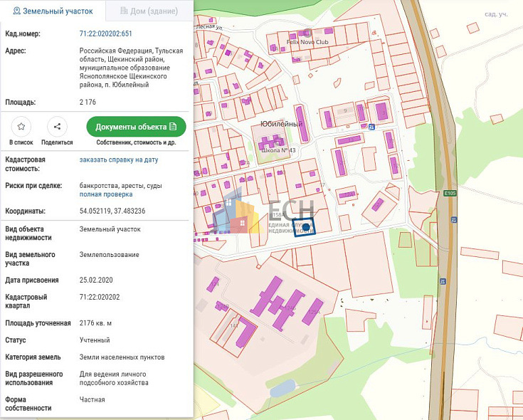
Task: Select the Учтенный status value
Action: (95, 340)
